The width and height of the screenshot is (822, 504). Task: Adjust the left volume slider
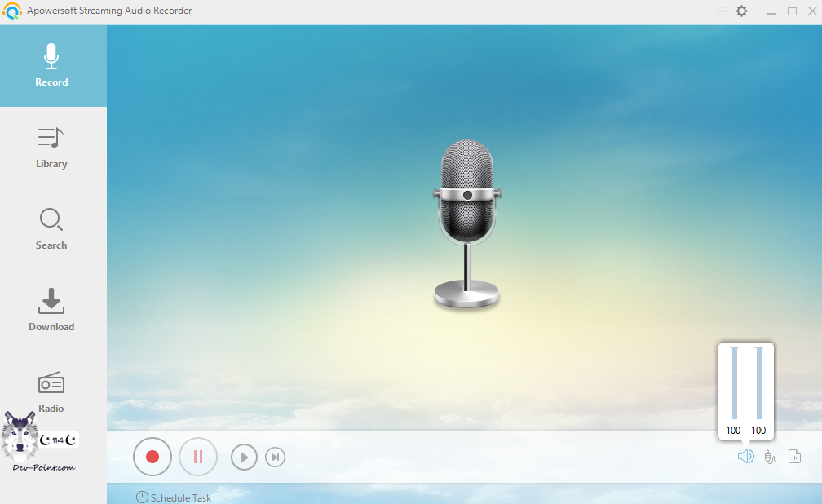pos(734,383)
